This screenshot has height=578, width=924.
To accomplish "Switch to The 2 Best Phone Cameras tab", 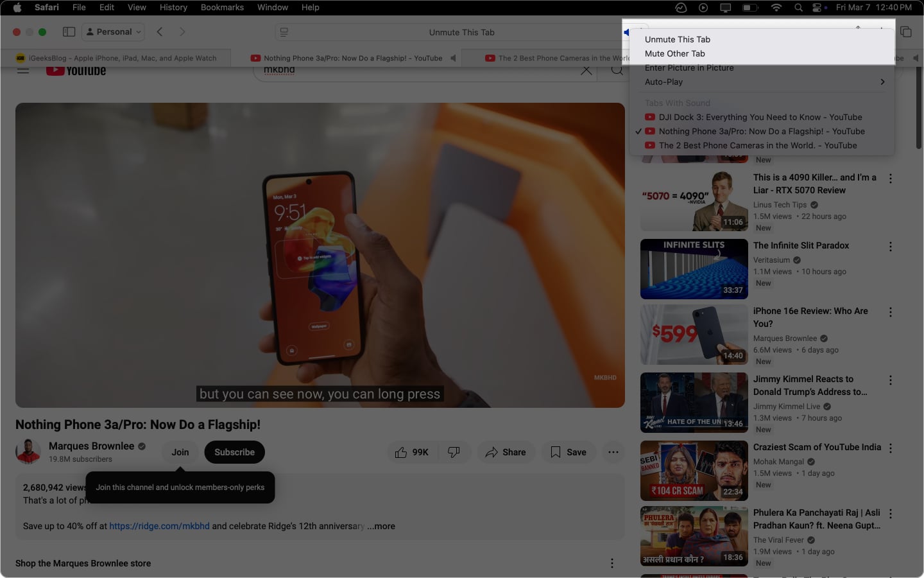I will tap(557, 58).
